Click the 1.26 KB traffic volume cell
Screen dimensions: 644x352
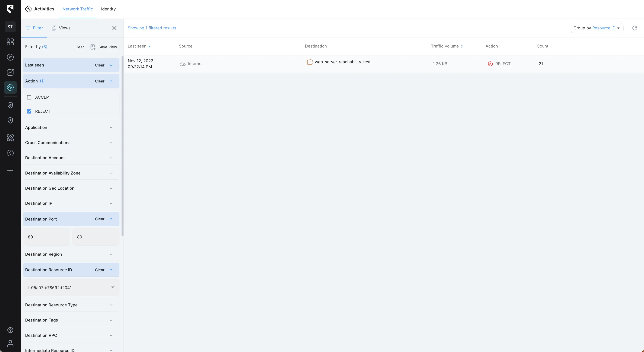point(440,64)
